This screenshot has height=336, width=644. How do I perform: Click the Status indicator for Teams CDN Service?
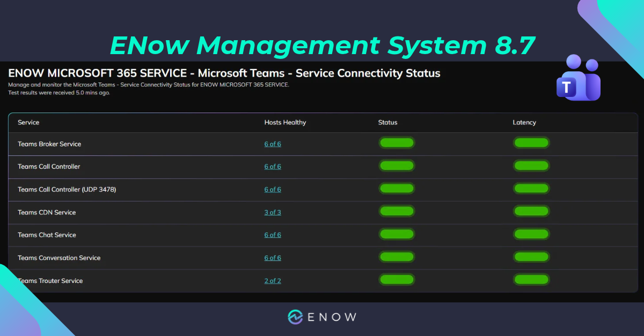coord(397,211)
